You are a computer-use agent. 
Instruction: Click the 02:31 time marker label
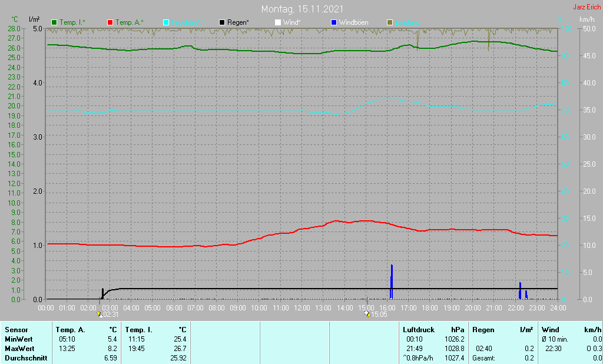(111, 315)
